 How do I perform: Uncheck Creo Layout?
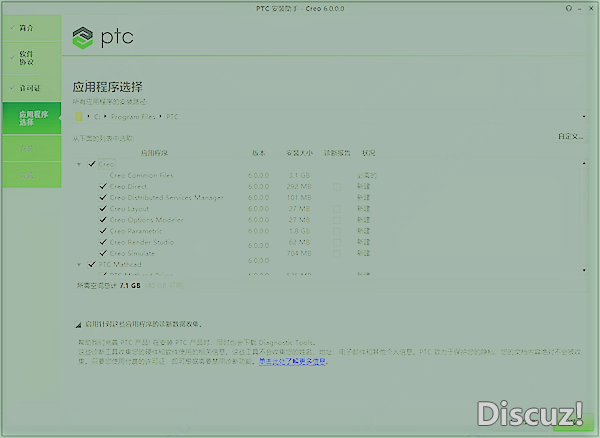pos(103,208)
